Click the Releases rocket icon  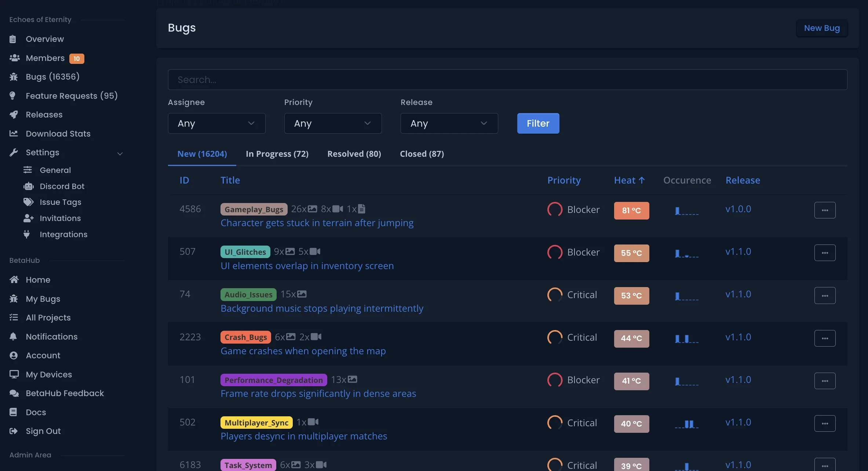click(14, 115)
